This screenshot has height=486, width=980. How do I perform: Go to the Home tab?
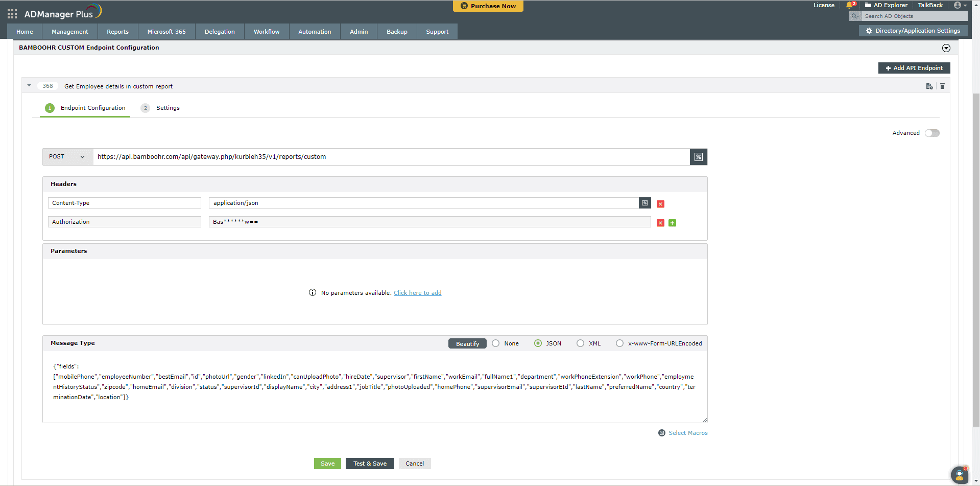(25, 32)
